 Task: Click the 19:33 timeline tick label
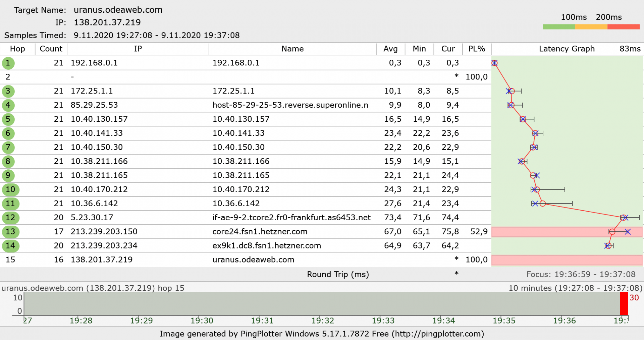point(383,321)
